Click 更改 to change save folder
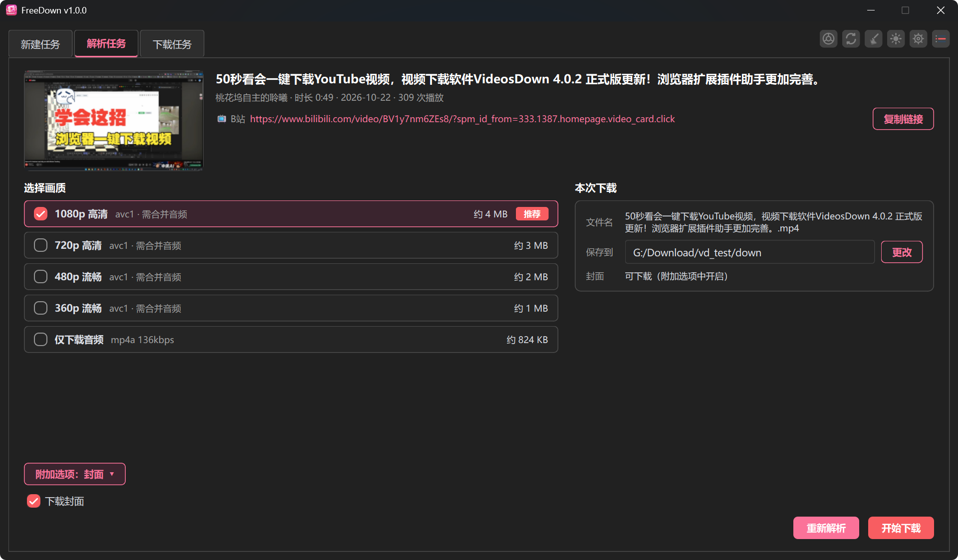958x560 pixels. click(x=902, y=252)
